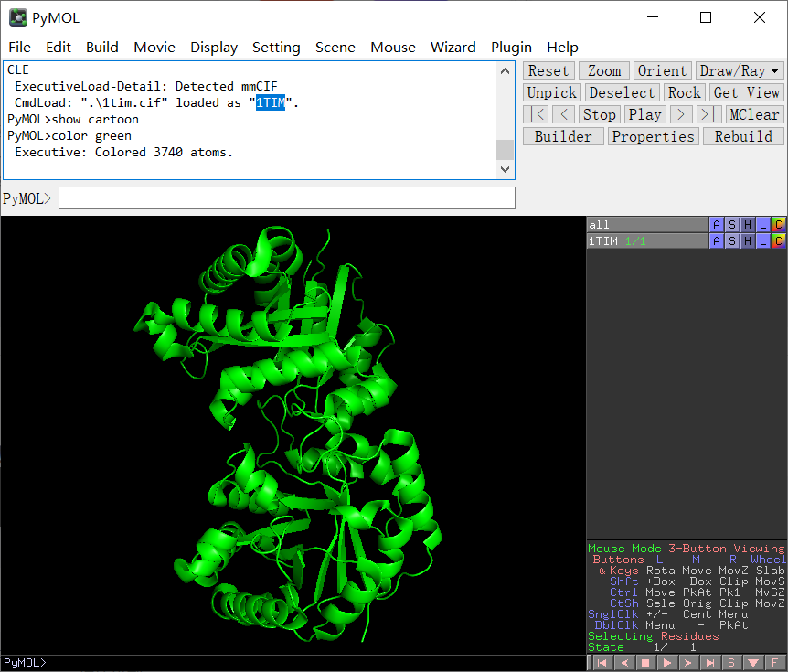Click the Unpick button
The width and height of the screenshot is (788, 672).
(552, 93)
